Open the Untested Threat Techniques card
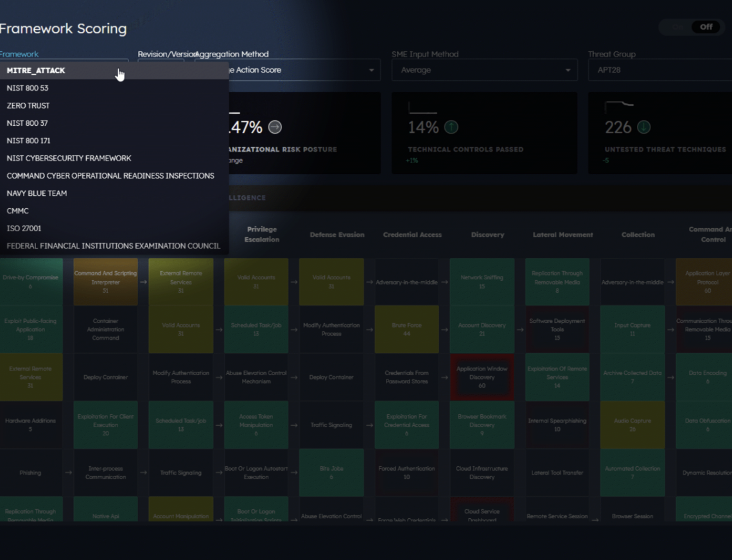 tap(660, 133)
